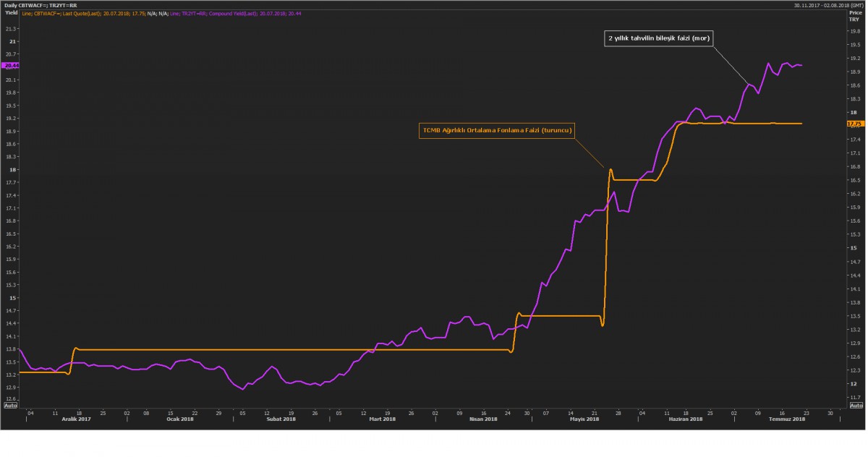
Task: Click the left Auto scale button
Action: [10, 406]
